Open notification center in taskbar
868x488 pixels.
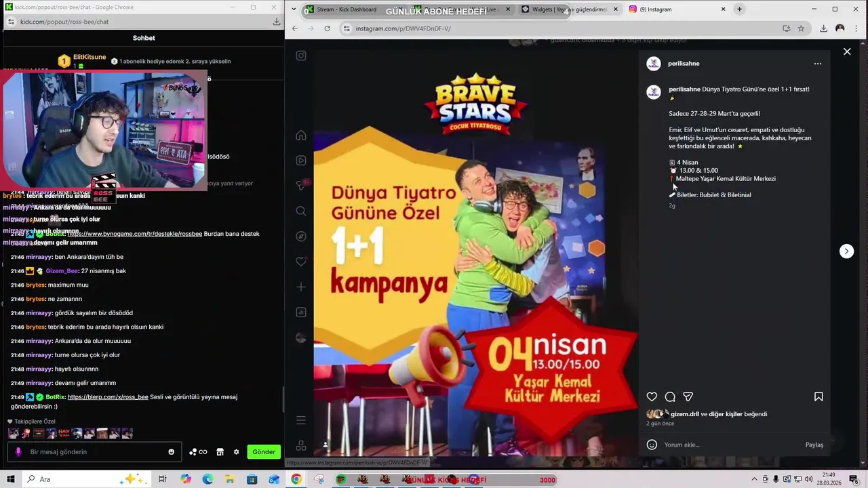854,479
